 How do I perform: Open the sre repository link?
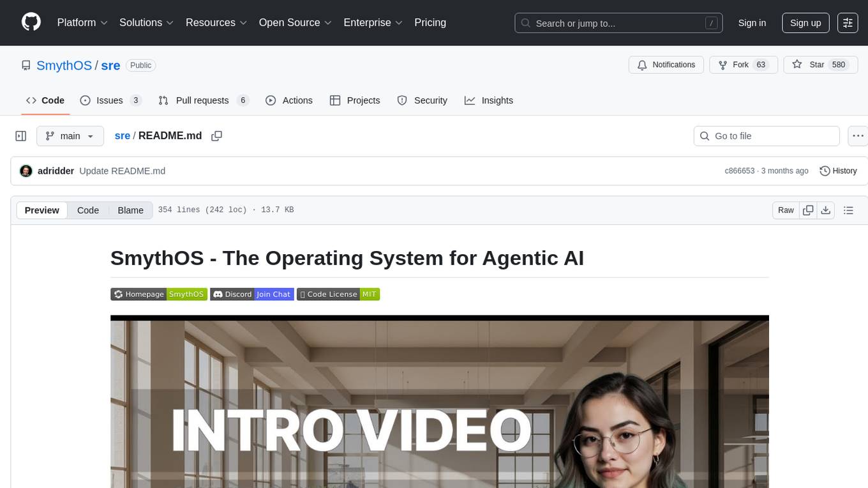pos(110,65)
